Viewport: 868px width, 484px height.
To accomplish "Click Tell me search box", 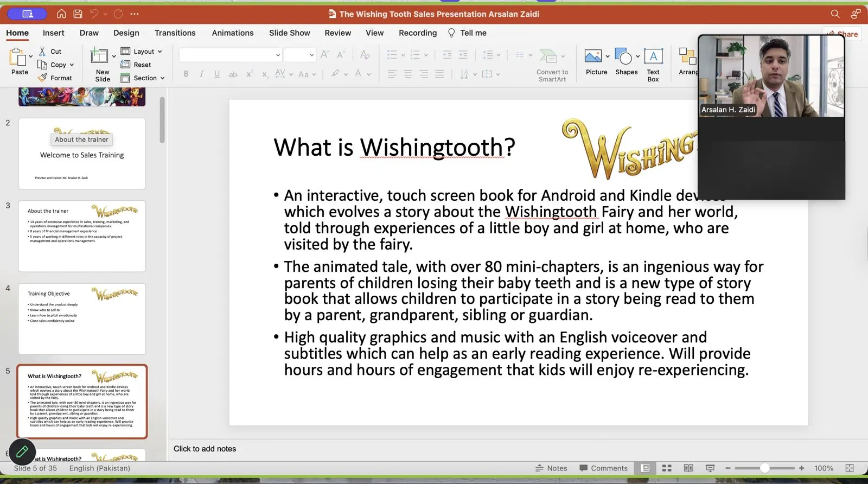I will (x=467, y=33).
